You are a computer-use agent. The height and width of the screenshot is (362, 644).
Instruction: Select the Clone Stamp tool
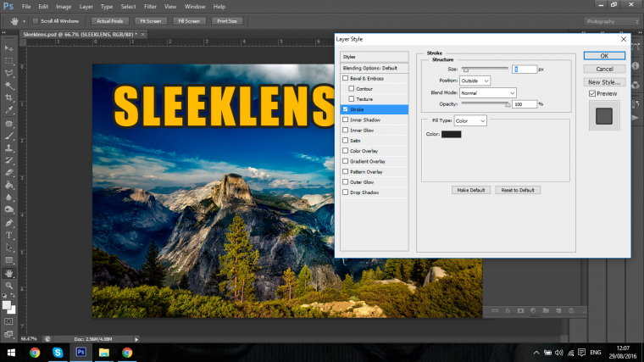[x=8, y=148]
